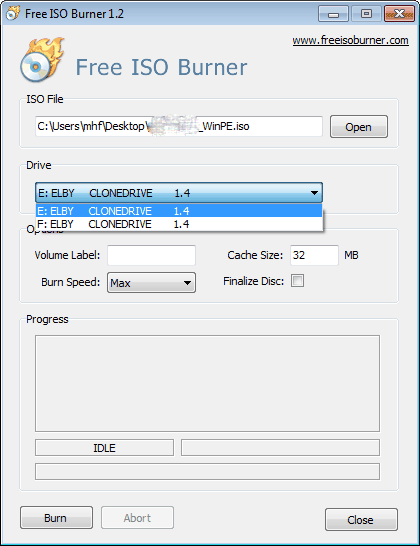Select F: ELBY CLONEDRIVE in list
Viewport: 420px width, 546px height.
pyautogui.click(x=179, y=224)
